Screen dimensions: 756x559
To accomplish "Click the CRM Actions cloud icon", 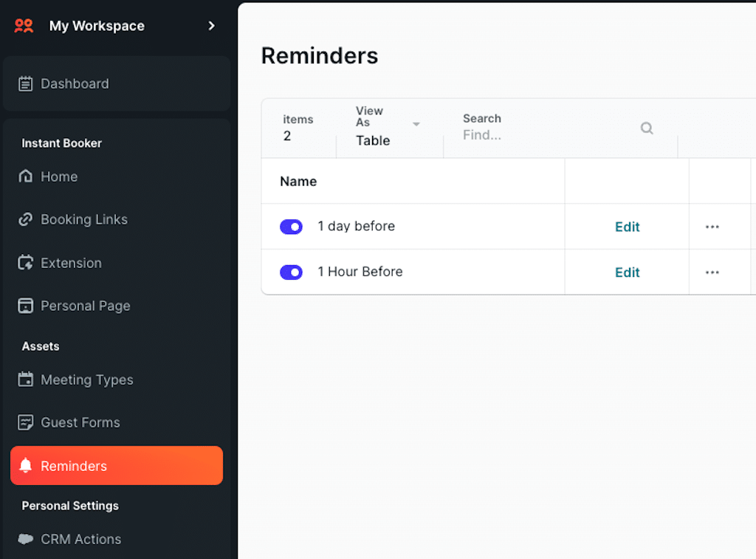I will 26,539.
